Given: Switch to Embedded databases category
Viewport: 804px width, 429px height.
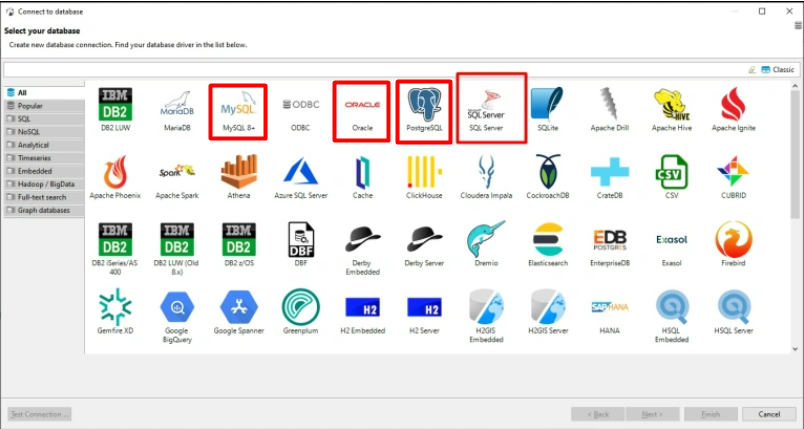Looking at the screenshot, I should [44, 171].
